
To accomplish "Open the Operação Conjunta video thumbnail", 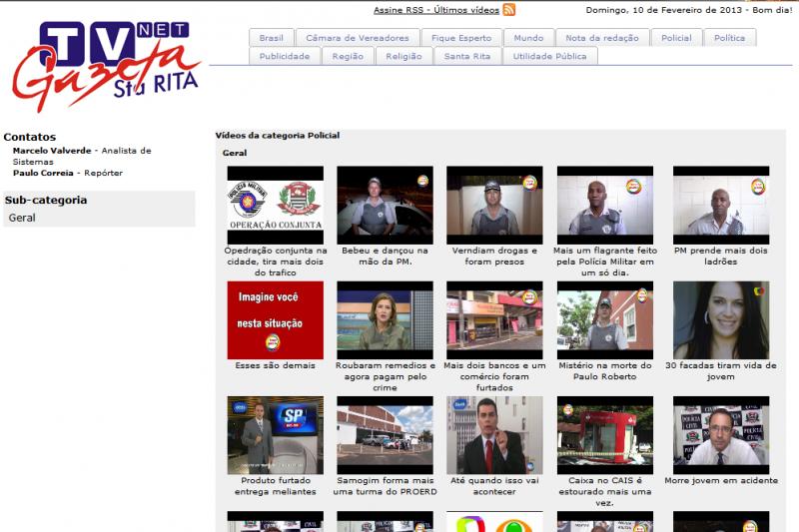I will pyautogui.click(x=275, y=205).
